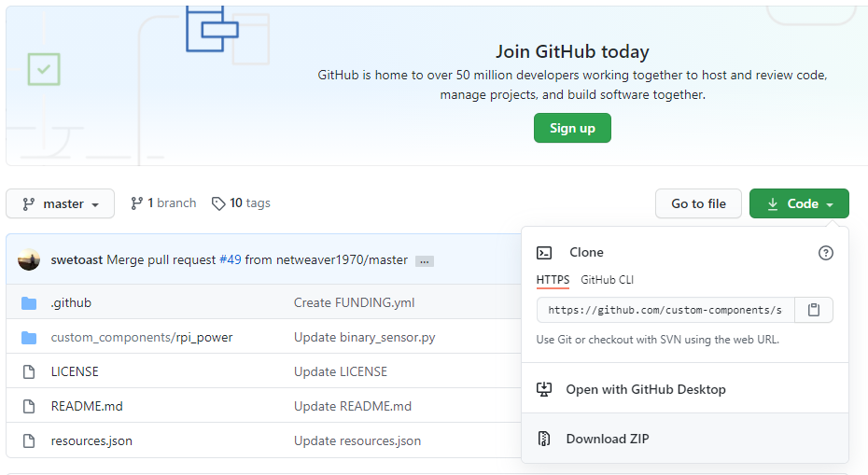Click the resources.json file icon
The height and width of the screenshot is (475, 868).
29,440
